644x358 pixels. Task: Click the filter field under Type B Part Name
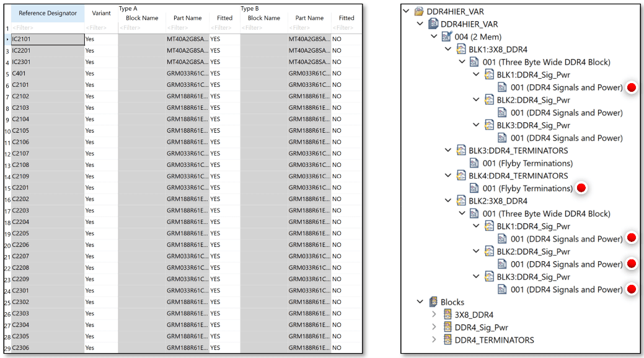[309, 28]
